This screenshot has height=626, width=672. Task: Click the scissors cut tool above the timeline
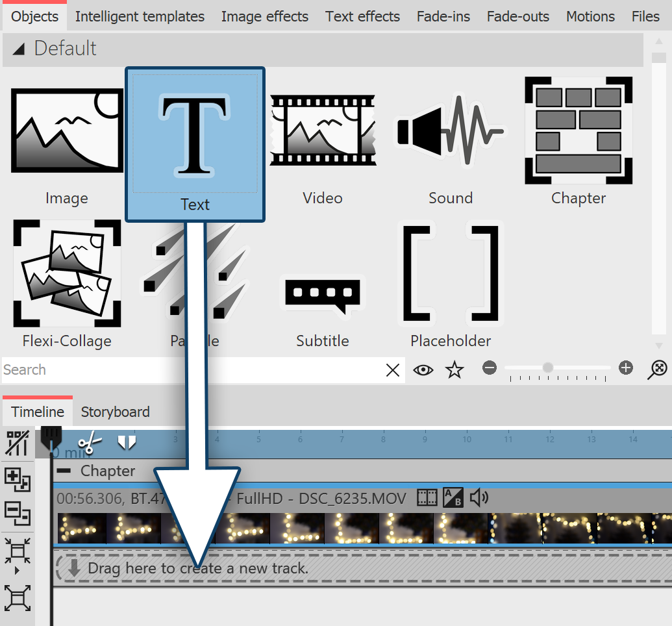(x=89, y=442)
